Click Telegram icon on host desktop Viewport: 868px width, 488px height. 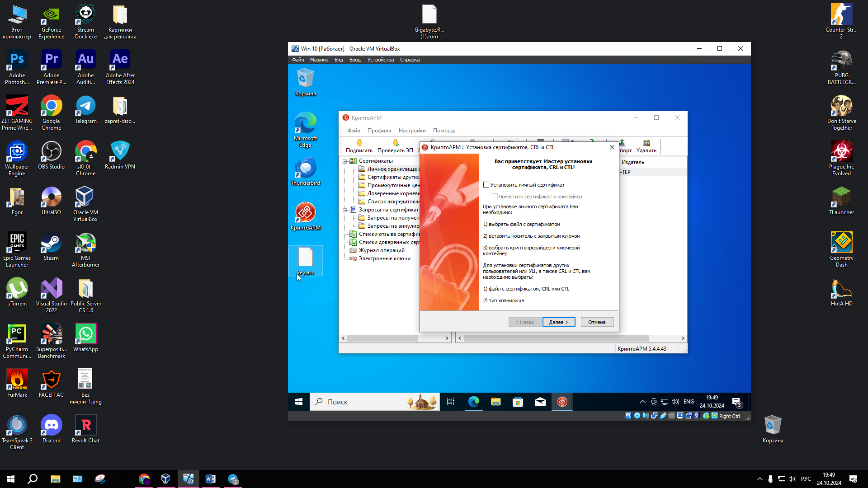pyautogui.click(x=85, y=109)
